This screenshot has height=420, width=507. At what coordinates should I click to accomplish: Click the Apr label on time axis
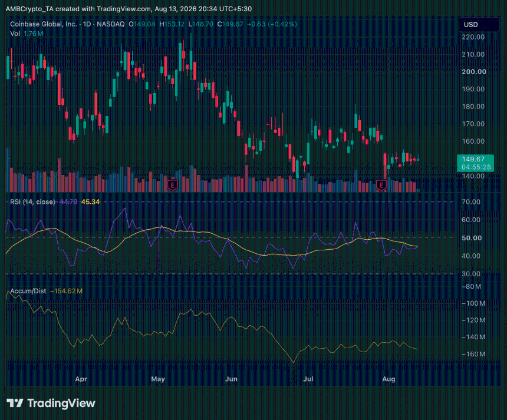tap(81, 379)
